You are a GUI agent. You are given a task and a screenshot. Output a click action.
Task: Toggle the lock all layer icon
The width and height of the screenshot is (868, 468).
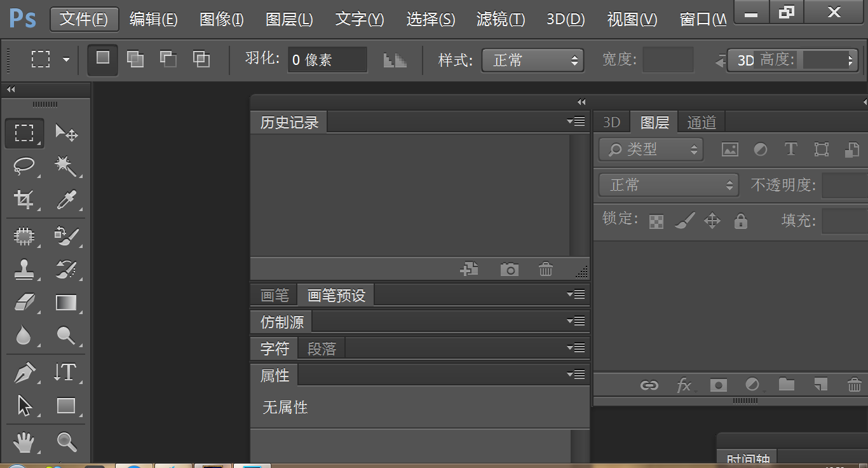pos(740,221)
